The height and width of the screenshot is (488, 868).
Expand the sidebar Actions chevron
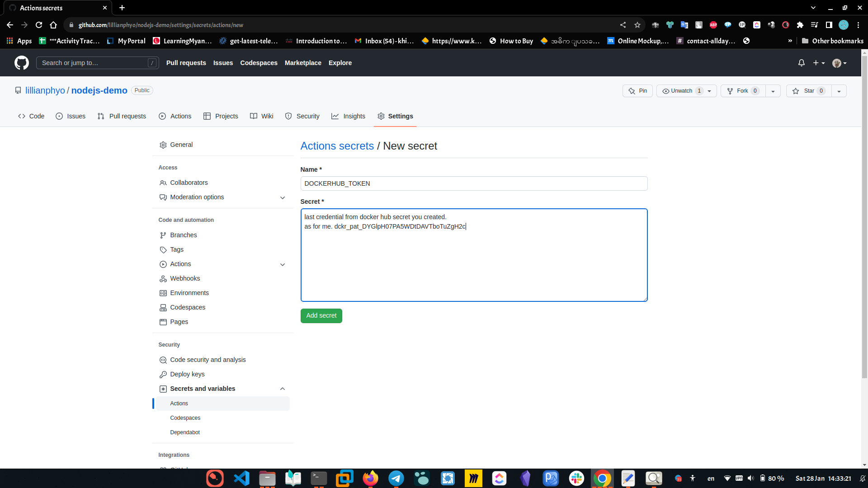pos(283,264)
